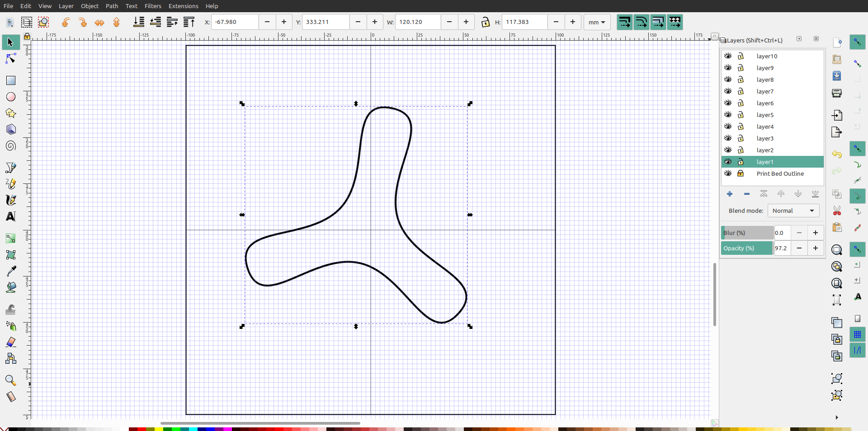The width and height of the screenshot is (868, 431).
Task: Select the Ellipse tool
Action: point(11,97)
